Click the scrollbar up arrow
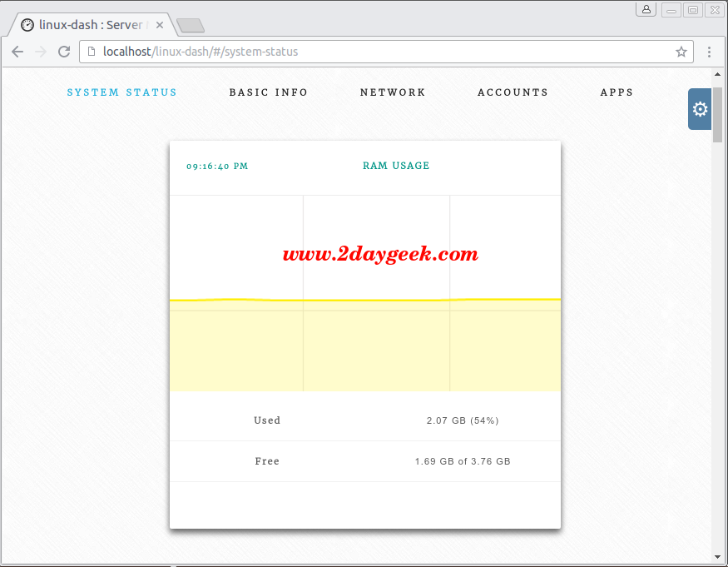 point(717,74)
